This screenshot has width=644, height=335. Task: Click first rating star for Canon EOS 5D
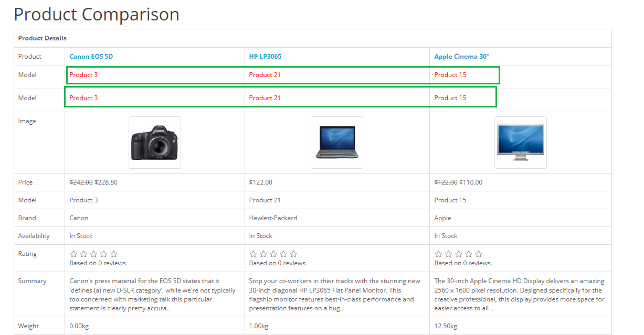tap(73, 254)
